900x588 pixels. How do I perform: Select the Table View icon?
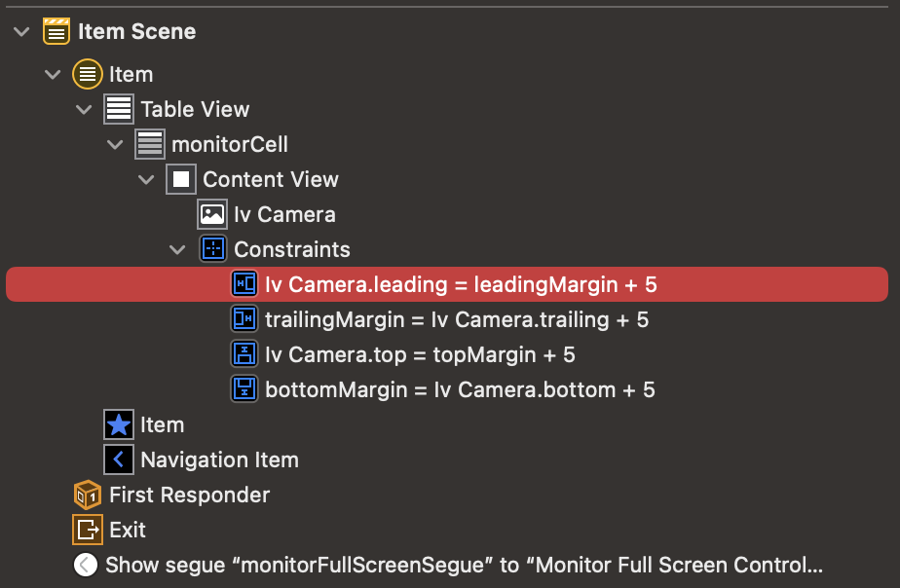coord(119,109)
